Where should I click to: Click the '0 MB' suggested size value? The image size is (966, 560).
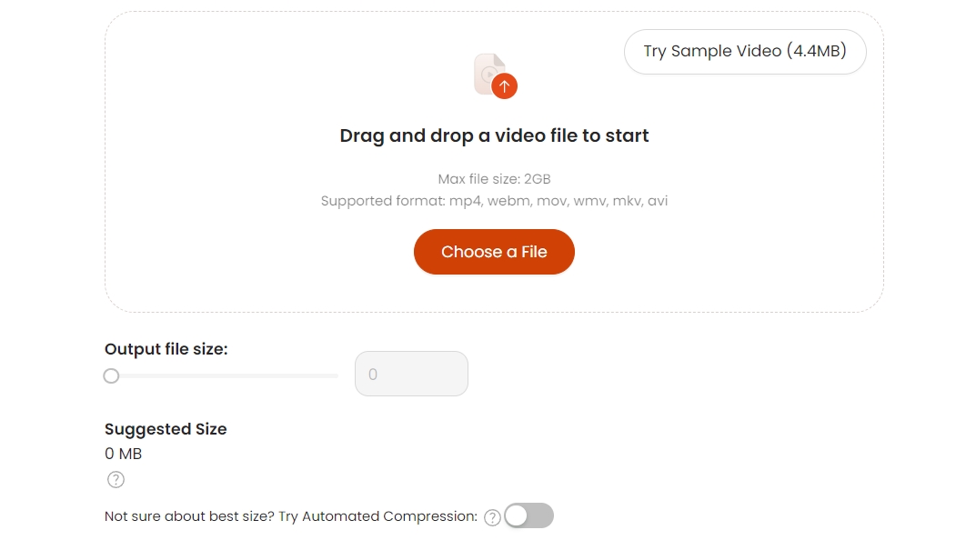123,454
